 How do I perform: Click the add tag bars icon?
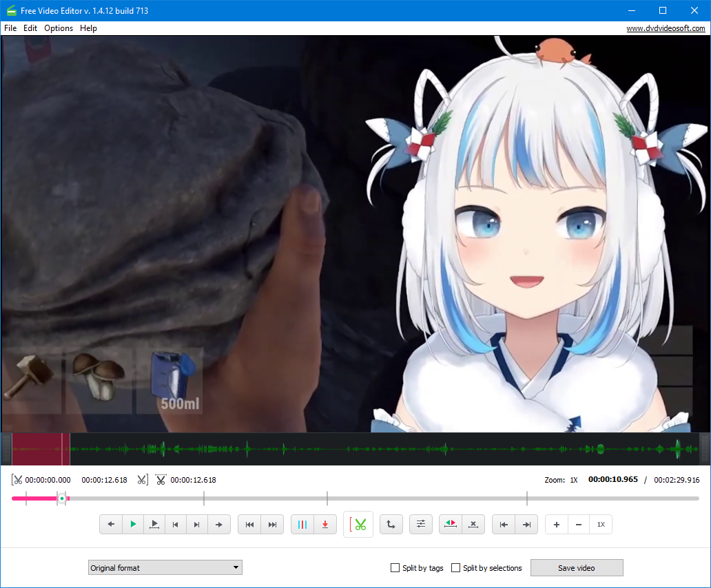tap(302, 525)
